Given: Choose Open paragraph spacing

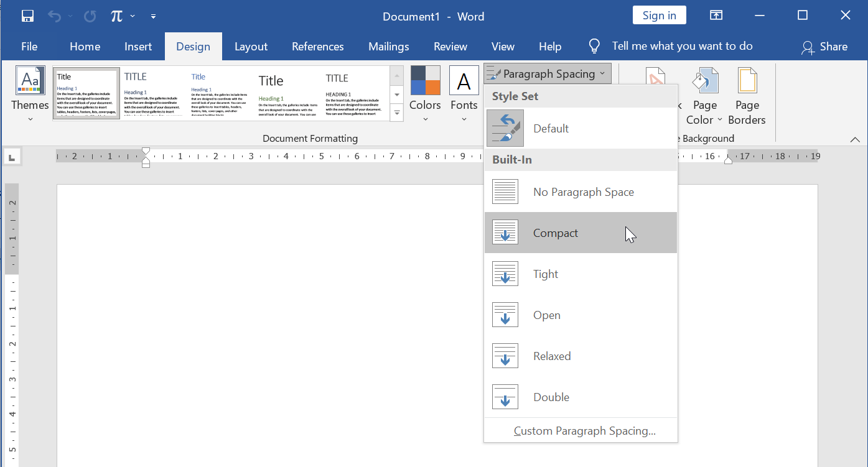Looking at the screenshot, I should [x=581, y=315].
